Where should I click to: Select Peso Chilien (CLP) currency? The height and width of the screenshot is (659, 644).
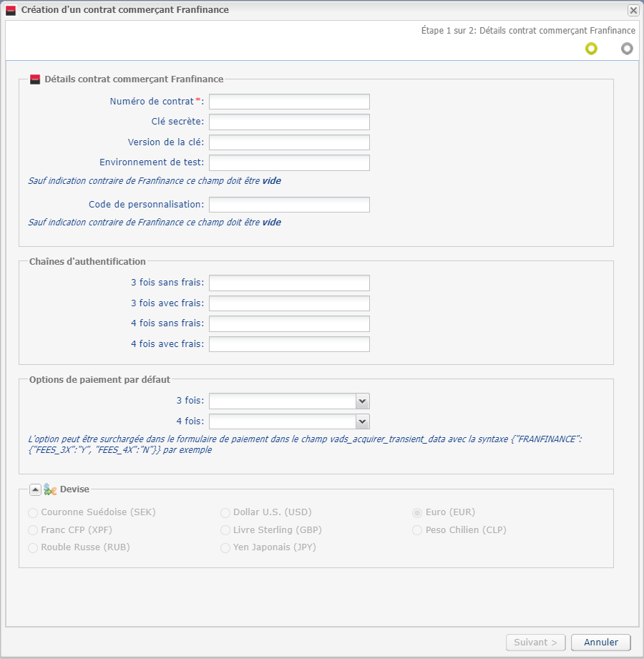pos(417,530)
